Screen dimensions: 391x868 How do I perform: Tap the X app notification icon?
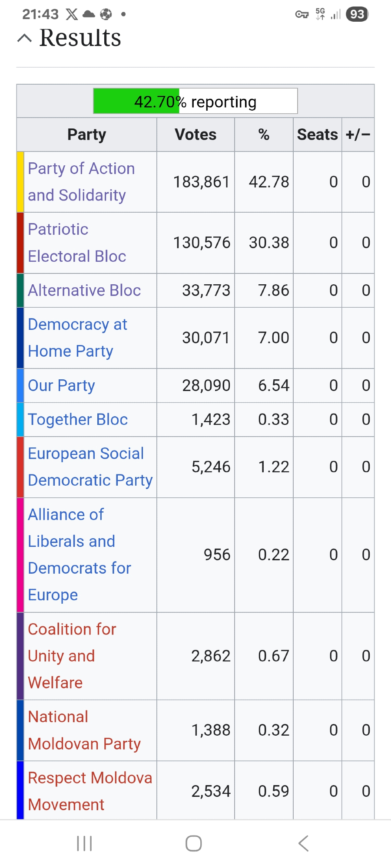72,14
